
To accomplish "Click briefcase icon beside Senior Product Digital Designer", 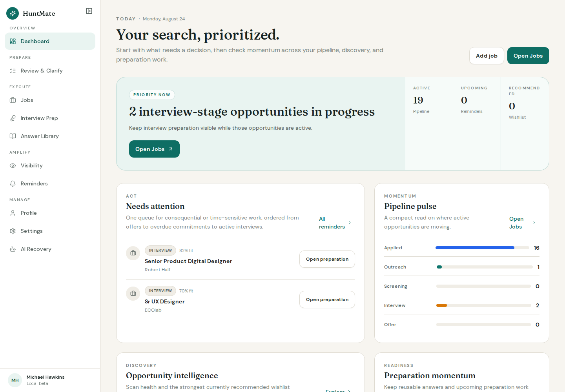I will pyautogui.click(x=133, y=253).
